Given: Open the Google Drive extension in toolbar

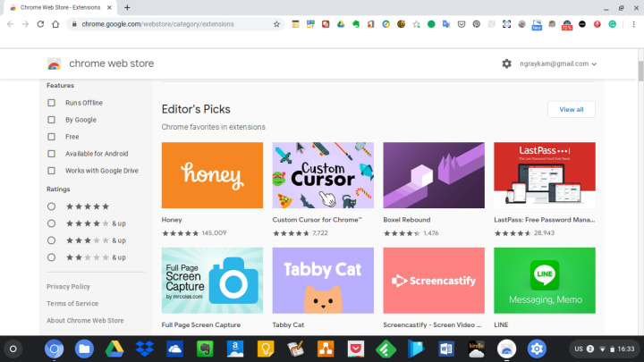Looking at the screenshot, I should pyautogui.click(x=341, y=24).
